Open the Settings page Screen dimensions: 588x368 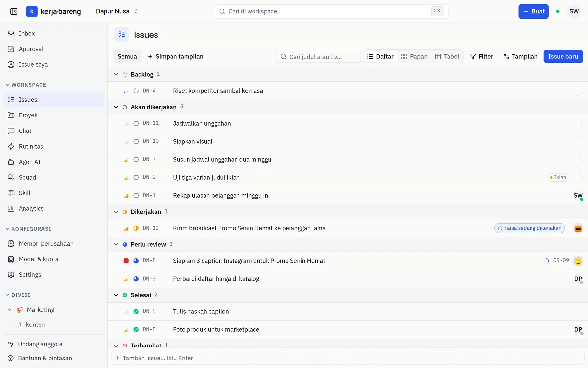tap(54, 275)
